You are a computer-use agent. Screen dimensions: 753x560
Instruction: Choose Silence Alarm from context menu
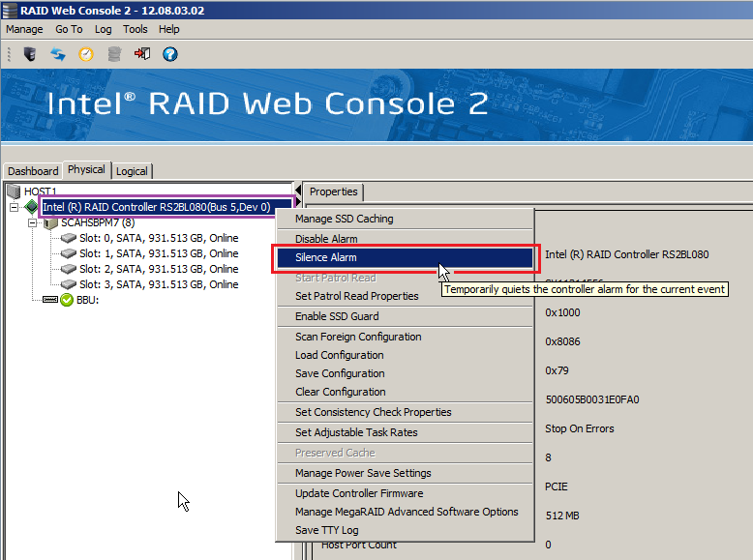click(405, 257)
